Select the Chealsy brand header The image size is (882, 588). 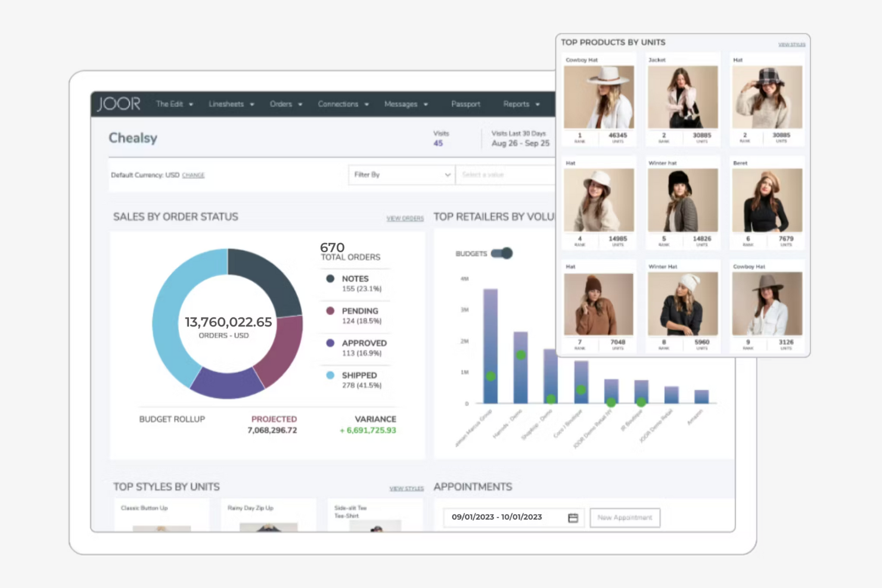tap(132, 138)
